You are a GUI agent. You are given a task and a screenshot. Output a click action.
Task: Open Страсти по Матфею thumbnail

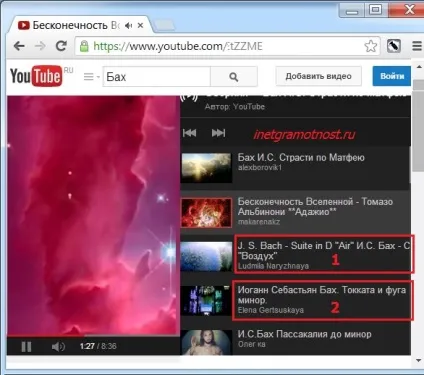[206, 168]
